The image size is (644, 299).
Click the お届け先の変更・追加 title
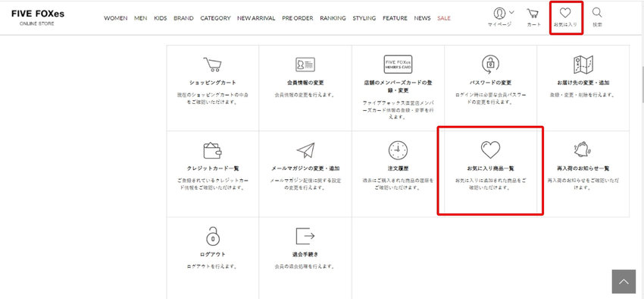(x=583, y=83)
